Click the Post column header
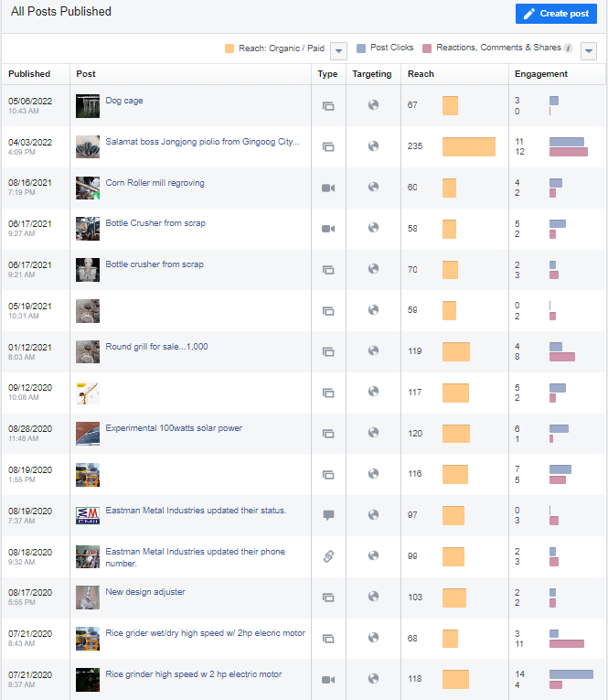608x700 pixels. pos(86,74)
